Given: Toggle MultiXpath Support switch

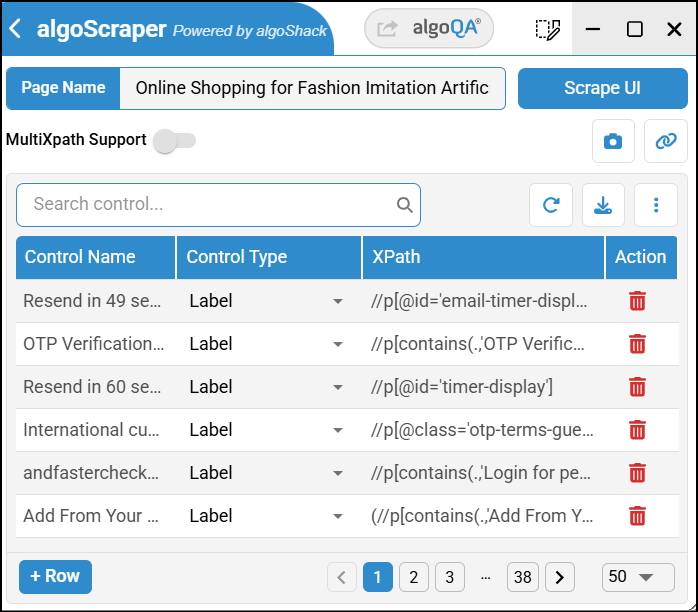Looking at the screenshot, I should tap(174, 141).
